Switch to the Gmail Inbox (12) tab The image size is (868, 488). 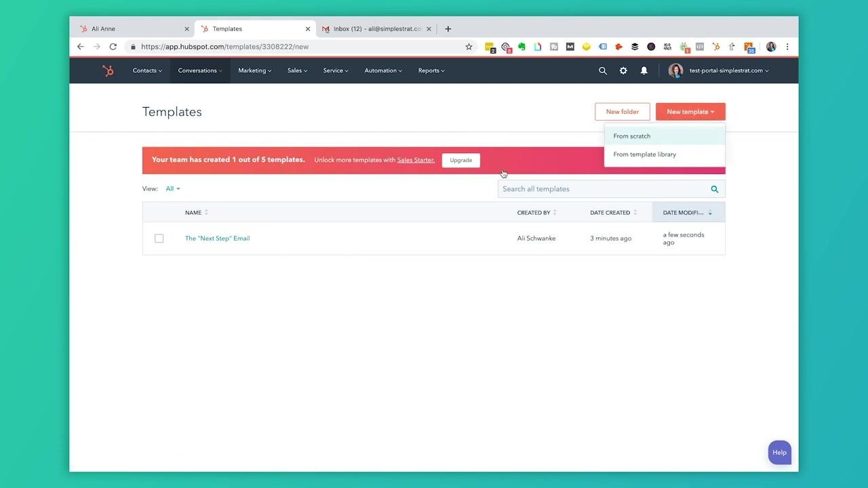click(376, 29)
